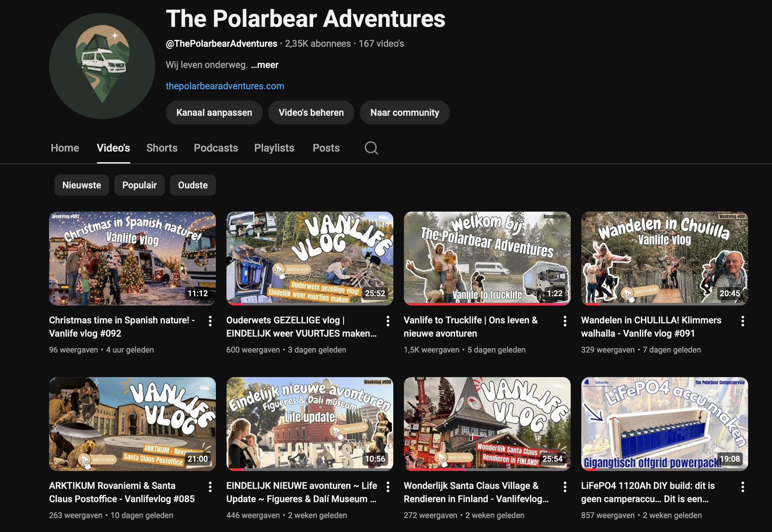Click the Naar community button
772x532 pixels.
click(405, 112)
